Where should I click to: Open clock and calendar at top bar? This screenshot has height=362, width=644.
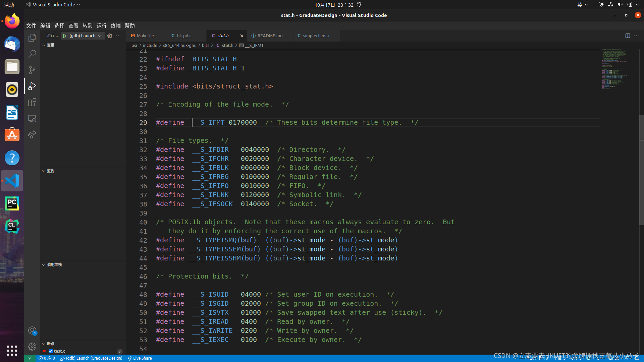click(x=334, y=5)
